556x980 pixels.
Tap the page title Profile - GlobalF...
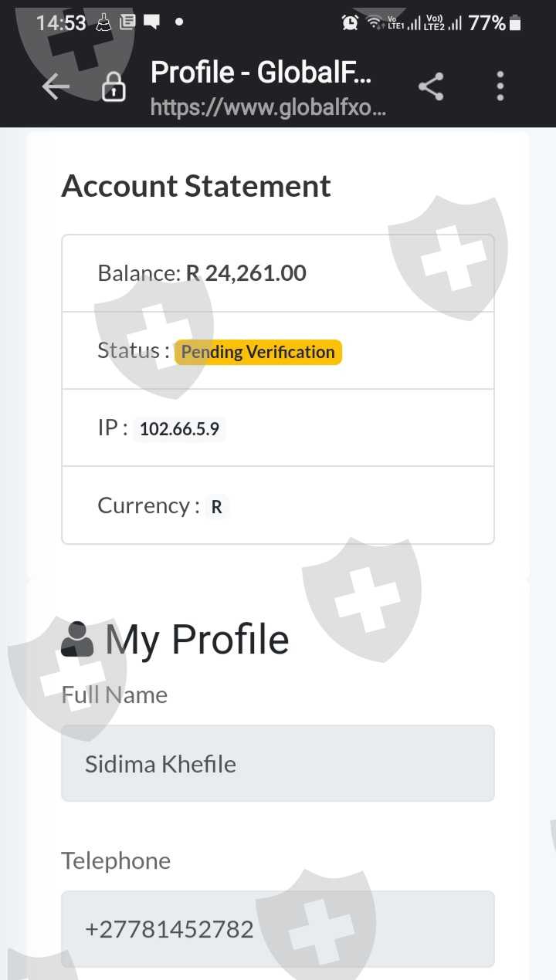click(x=261, y=73)
